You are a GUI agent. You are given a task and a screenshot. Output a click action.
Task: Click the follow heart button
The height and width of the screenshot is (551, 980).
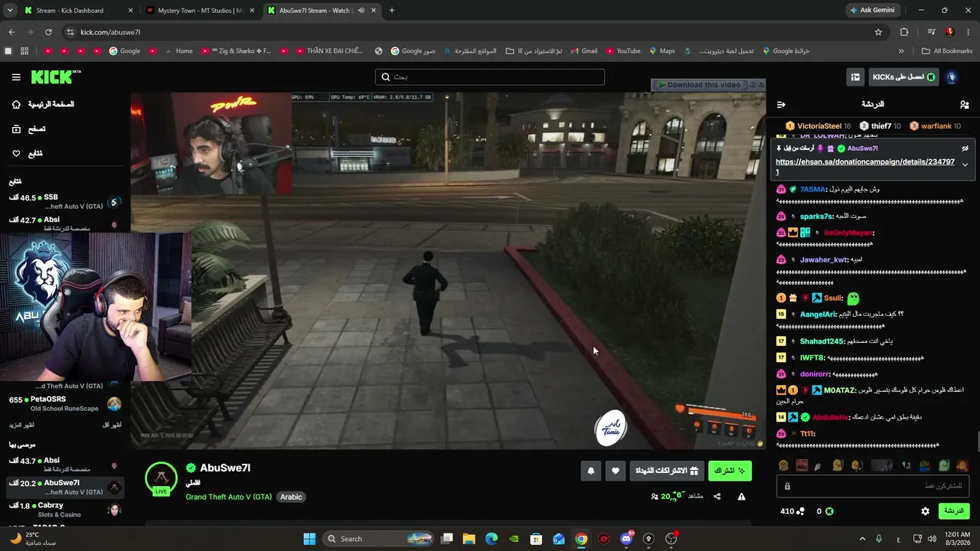pos(616,471)
